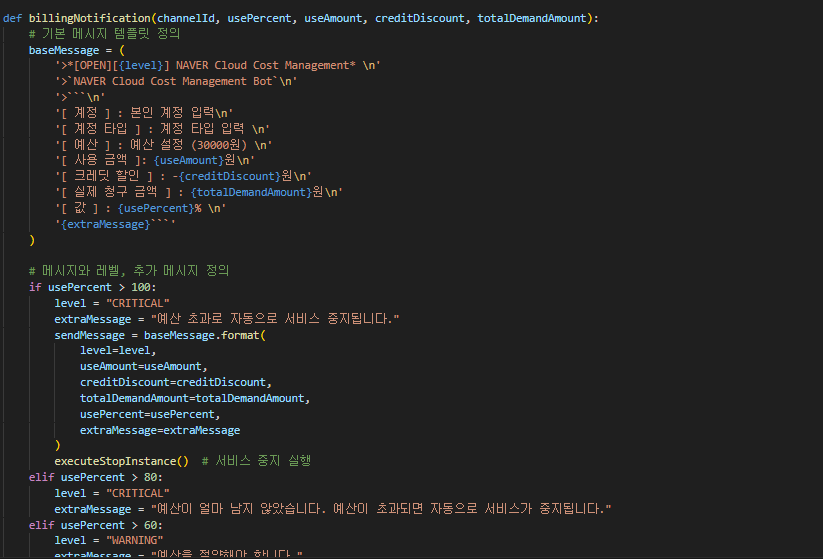
Task: Click the {creditDiscount} placeholder in the template
Action: 230,176
